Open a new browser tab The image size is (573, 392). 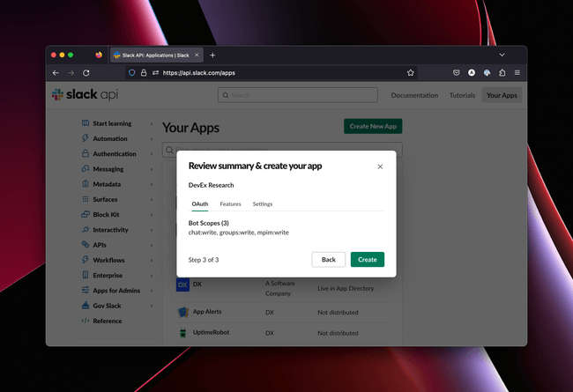[212, 55]
